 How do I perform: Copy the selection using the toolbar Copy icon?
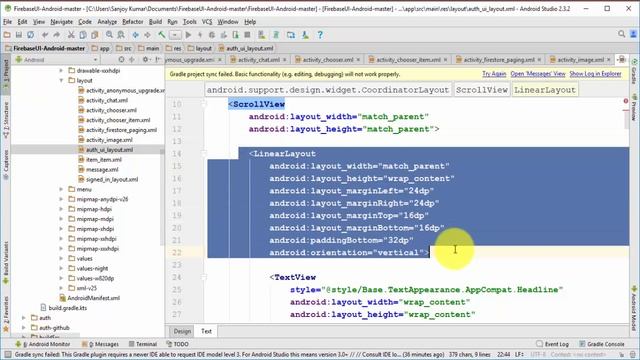tap(83, 35)
